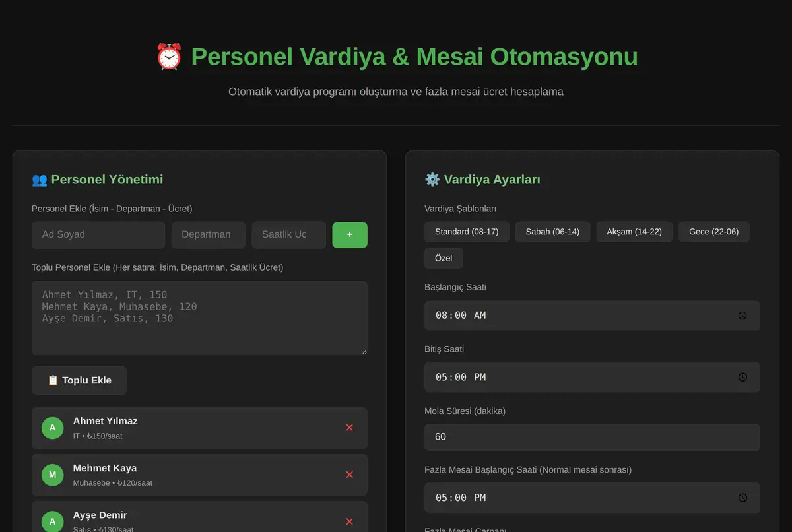Click the people icon beside Personel Yönetimi
The height and width of the screenshot is (532, 792).
click(40, 180)
